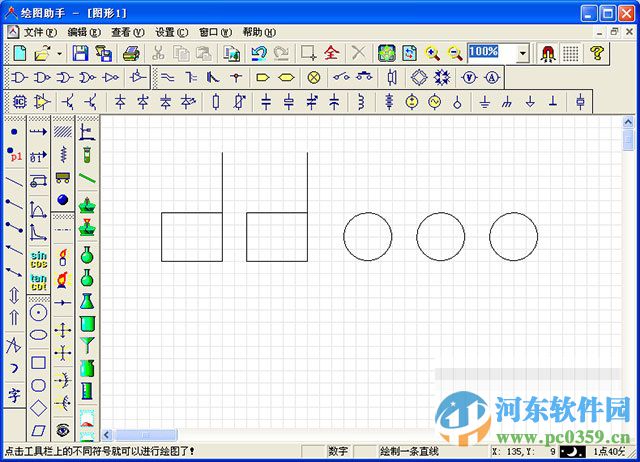Insert the IC chip symbol
The width and height of the screenshot is (640, 462).
[x=20, y=102]
